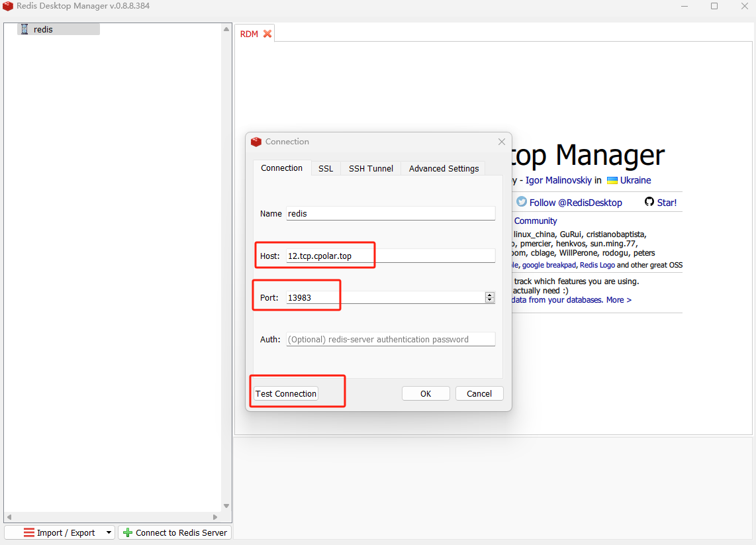Close the Connection dialog with X
The height and width of the screenshot is (545, 756).
(x=502, y=142)
